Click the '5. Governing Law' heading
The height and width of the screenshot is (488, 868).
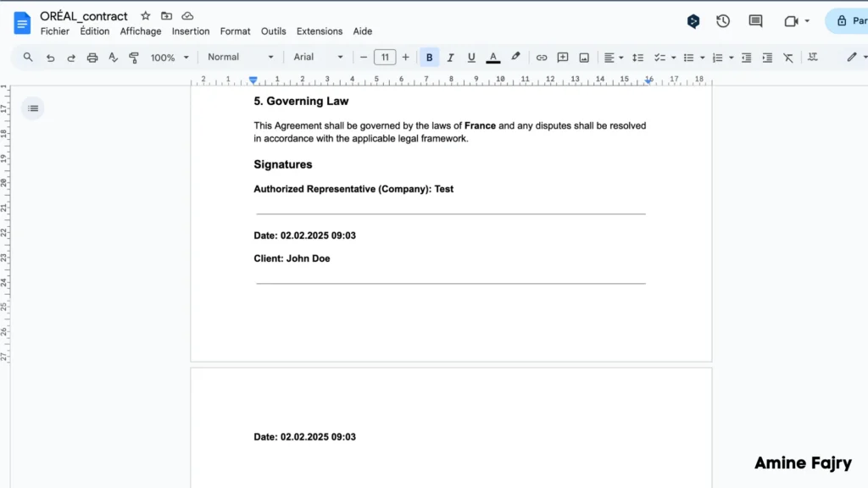(x=301, y=102)
